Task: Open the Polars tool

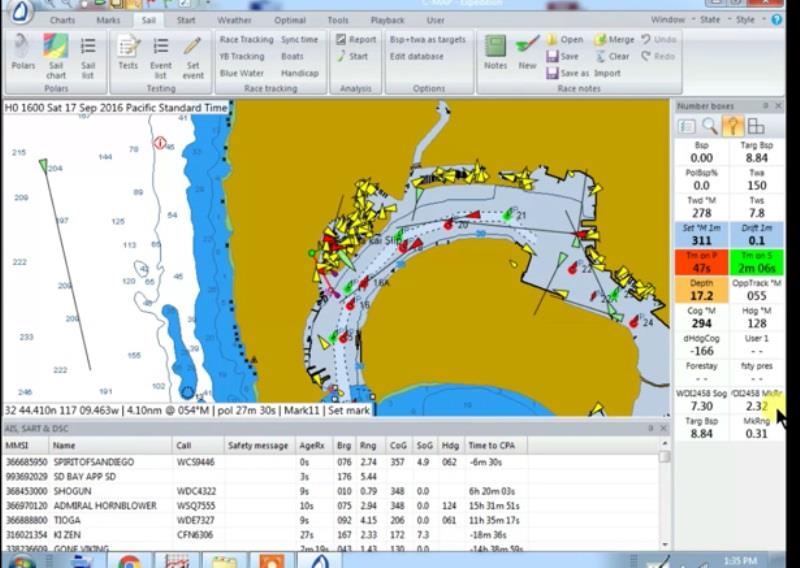Action: pos(23,54)
